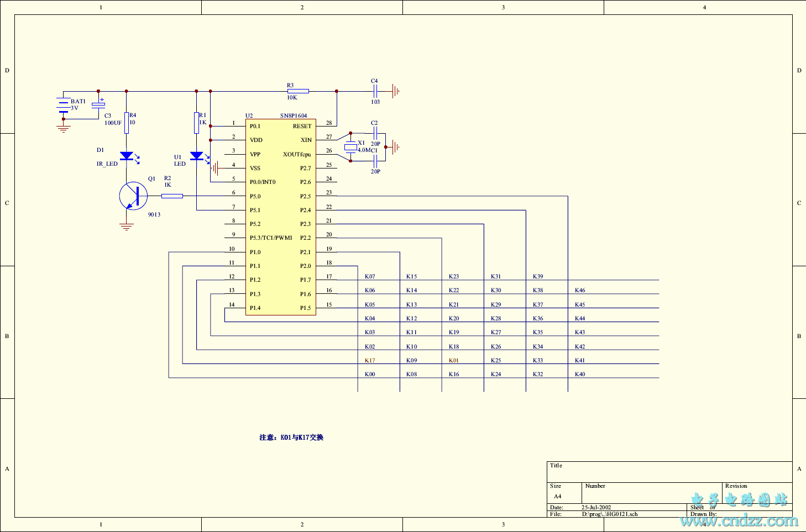
Task: Select the C3 100UF polarized capacitor
Action: pos(98,105)
